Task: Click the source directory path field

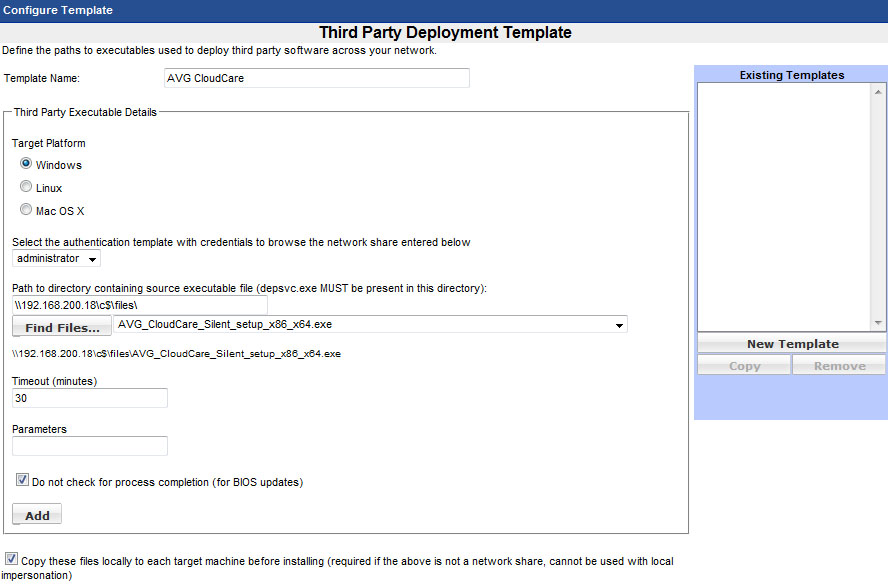Action: (139, 304)
